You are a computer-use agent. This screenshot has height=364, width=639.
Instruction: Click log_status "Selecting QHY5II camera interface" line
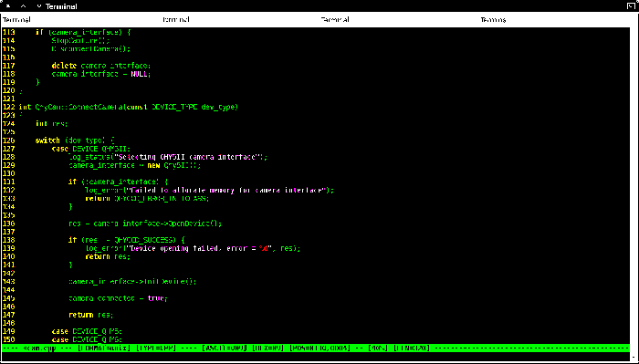click(x=168, y=157)
